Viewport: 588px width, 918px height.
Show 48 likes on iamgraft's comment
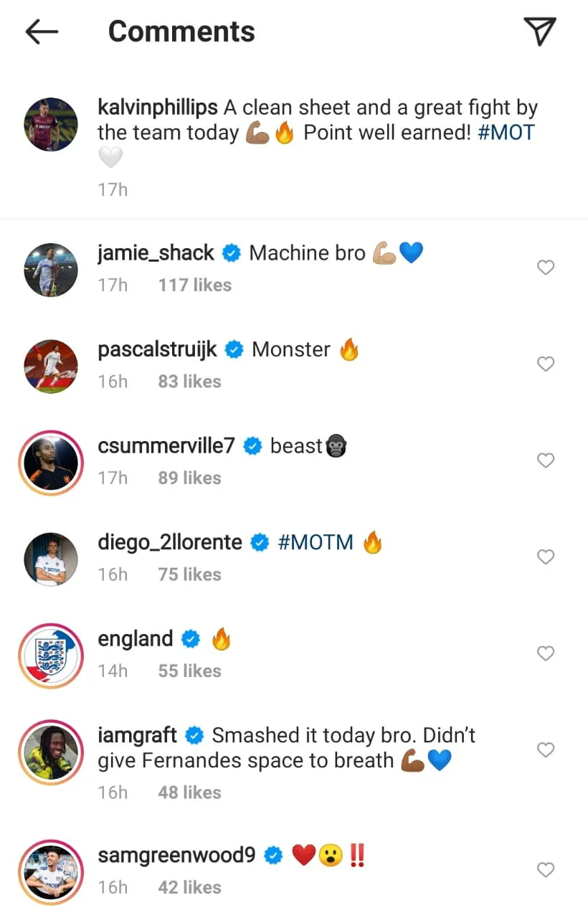click(190, 792)
